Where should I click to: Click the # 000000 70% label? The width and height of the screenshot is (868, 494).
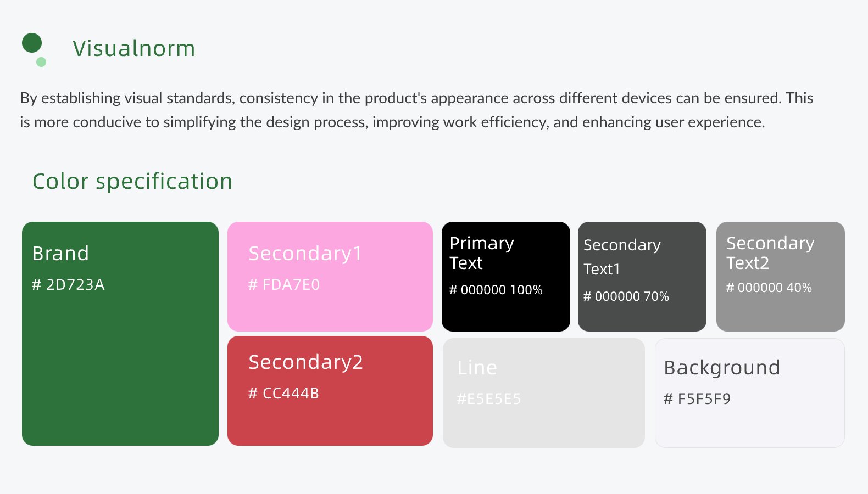click(x=626, y=296)
